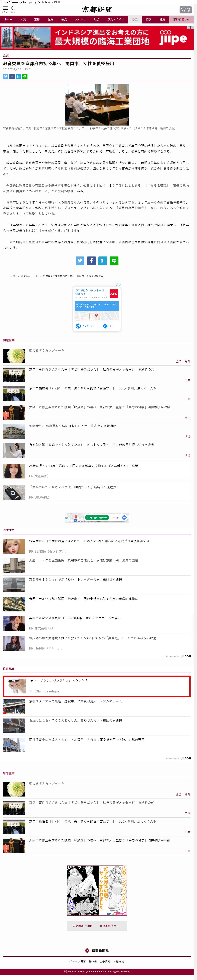Screen dimensions: 197x980
Task: Click the デジタル版ログイン button
Action: [x=186, y=10]
